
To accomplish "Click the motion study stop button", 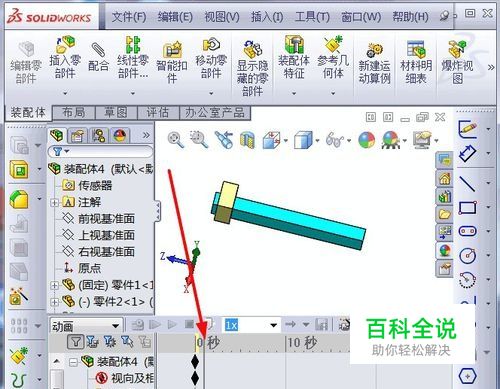I will click(x=189, y=324).
